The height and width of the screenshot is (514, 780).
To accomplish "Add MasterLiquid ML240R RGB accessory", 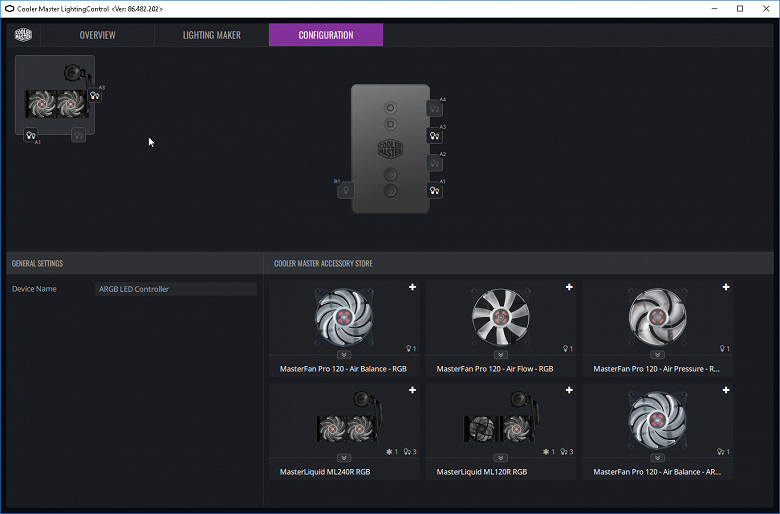I will coord(412,390).
